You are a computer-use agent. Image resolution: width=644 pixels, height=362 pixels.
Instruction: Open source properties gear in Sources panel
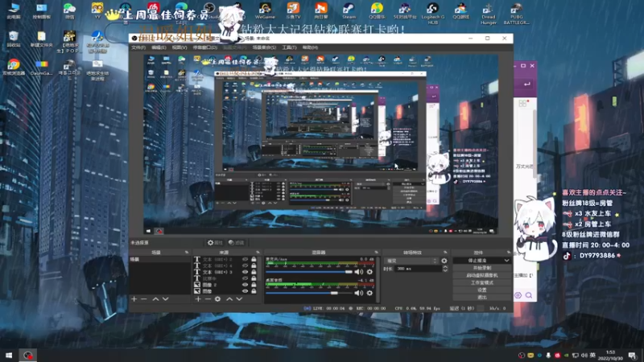(x=217, y=299)
